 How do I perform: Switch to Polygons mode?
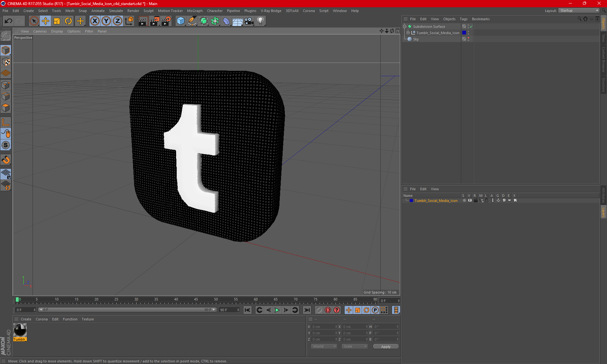coord(6,108)
